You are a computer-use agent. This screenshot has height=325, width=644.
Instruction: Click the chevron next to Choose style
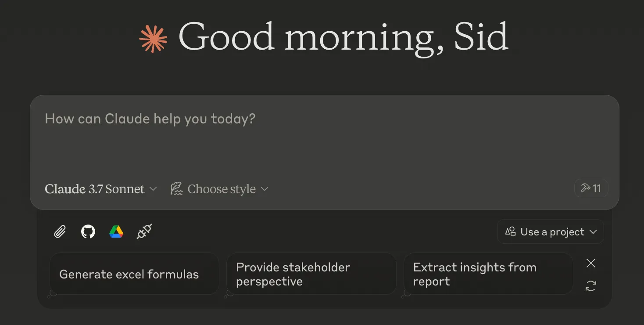265,189
